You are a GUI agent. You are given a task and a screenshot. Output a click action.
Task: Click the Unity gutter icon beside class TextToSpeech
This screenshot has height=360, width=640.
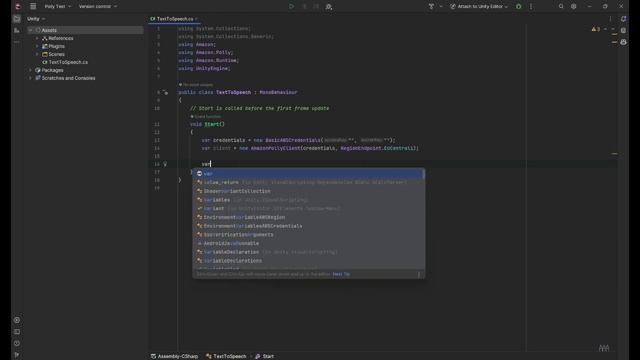pos(166,93)
